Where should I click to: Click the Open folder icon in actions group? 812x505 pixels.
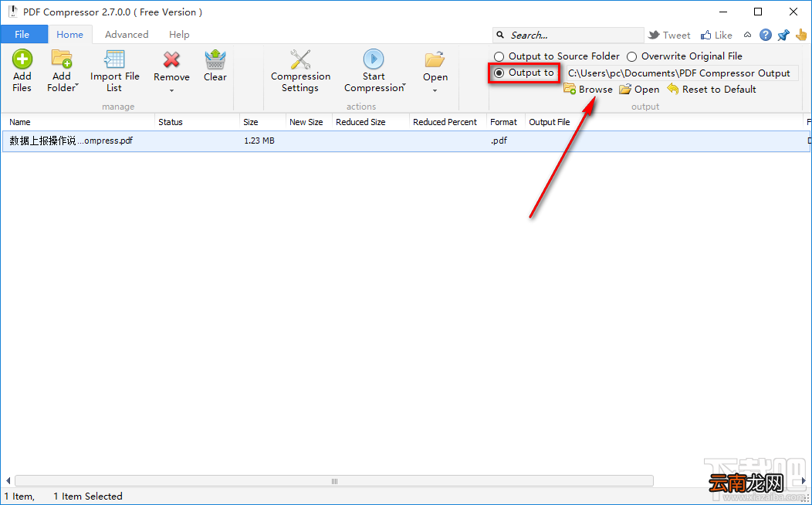pos(435,59)
